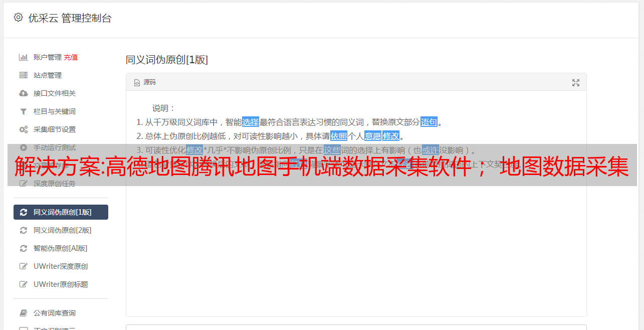Select active 同义词伪原创[1版] item

click(x=61, y=212)
